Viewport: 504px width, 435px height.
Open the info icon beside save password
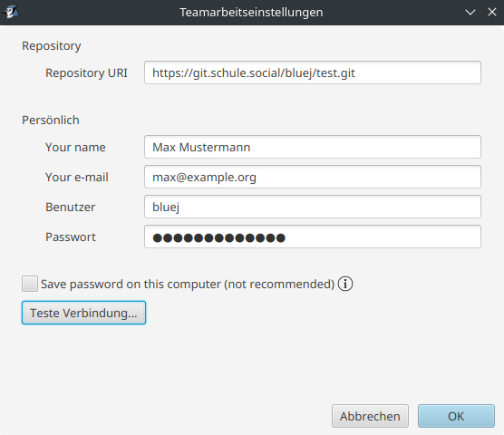[x=345, y=284]
